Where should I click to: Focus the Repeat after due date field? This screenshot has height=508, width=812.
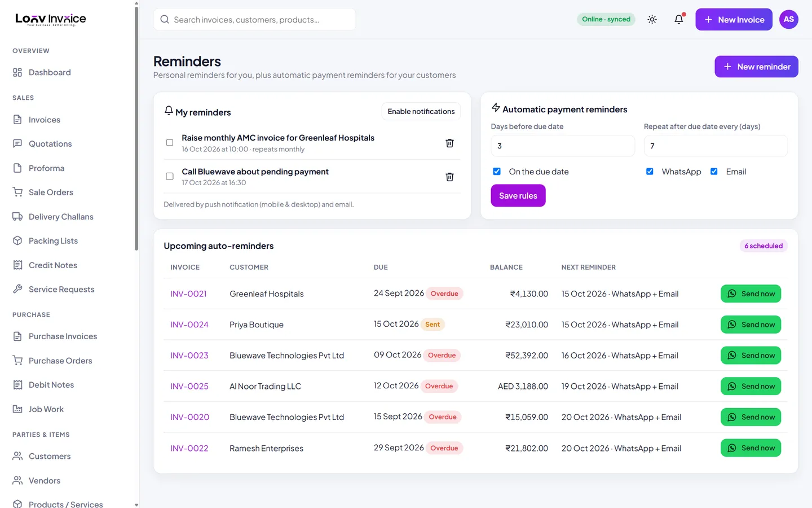716,146
